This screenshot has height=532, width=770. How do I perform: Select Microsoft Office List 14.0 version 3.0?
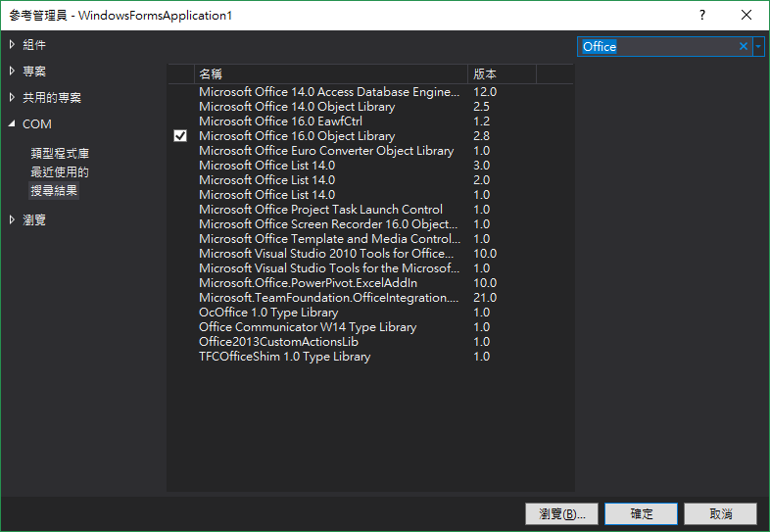370,166
